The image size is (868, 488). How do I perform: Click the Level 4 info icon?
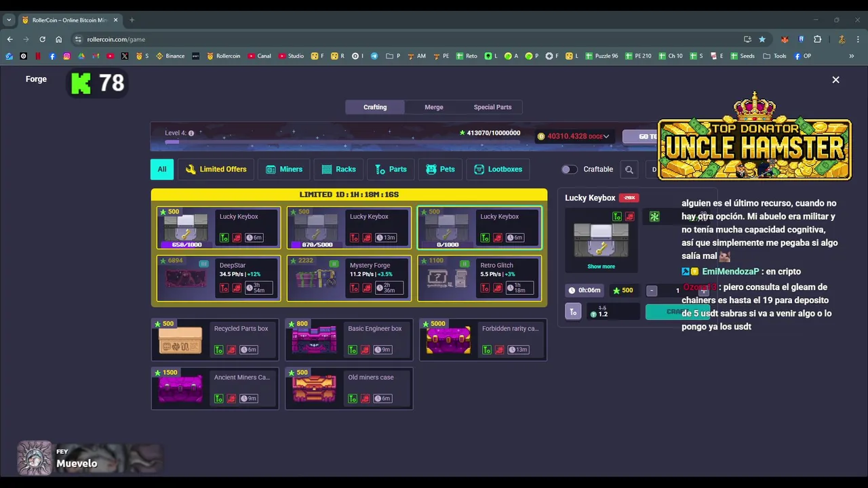(x=191, y=133)
